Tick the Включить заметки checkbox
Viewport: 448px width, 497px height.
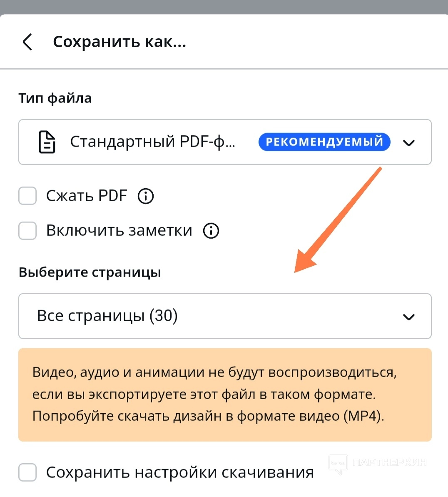point(27,231)
